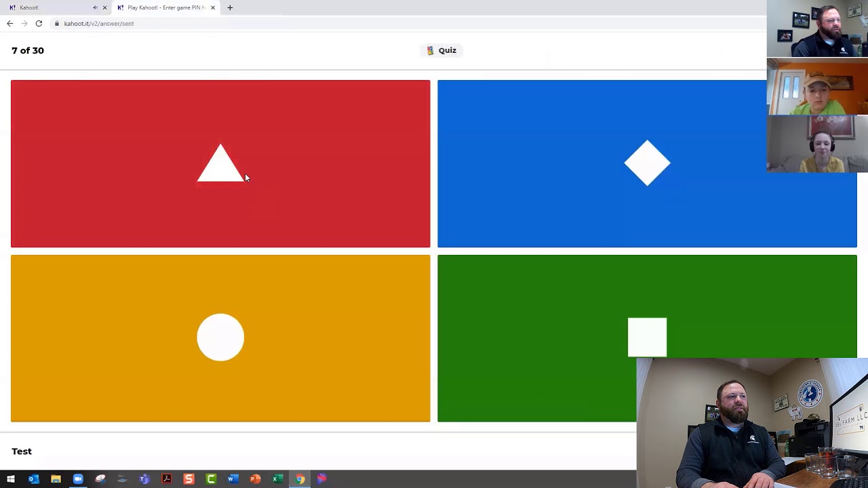Open Excel from the taskbar

pos(277,479)
